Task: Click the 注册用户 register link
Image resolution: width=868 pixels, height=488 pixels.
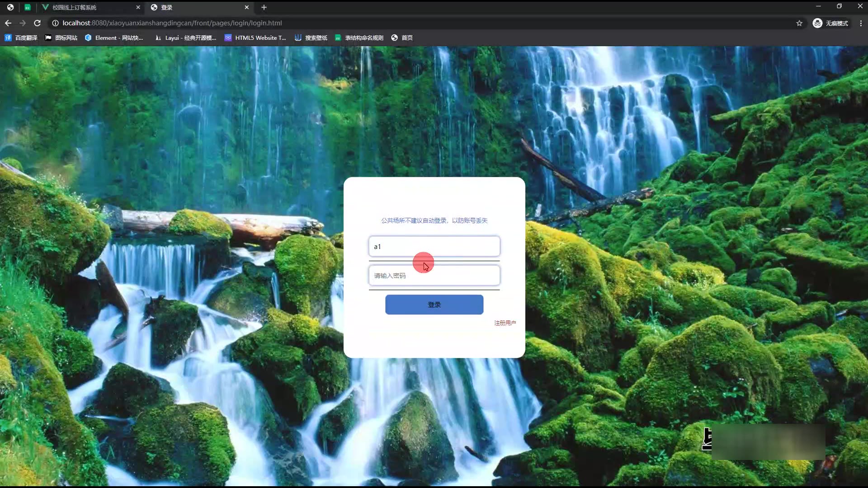Action: pyautogui.click(x=505, y=323)
